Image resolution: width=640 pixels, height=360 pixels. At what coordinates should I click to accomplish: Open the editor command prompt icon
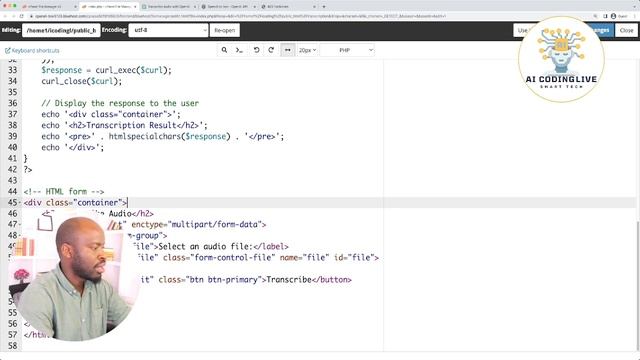[x=239, y=50]
